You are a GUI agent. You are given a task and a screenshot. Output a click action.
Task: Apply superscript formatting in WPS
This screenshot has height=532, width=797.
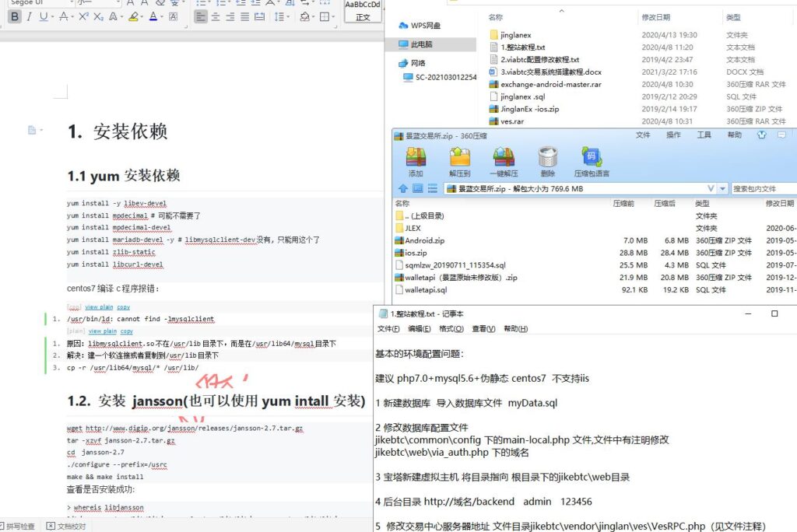click(x=85, y=16)
